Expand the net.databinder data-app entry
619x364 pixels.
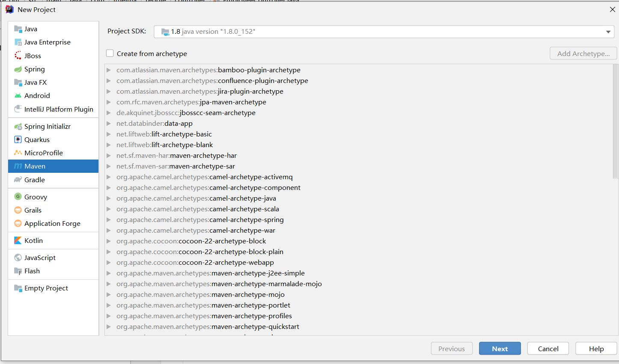coord(109,124)
